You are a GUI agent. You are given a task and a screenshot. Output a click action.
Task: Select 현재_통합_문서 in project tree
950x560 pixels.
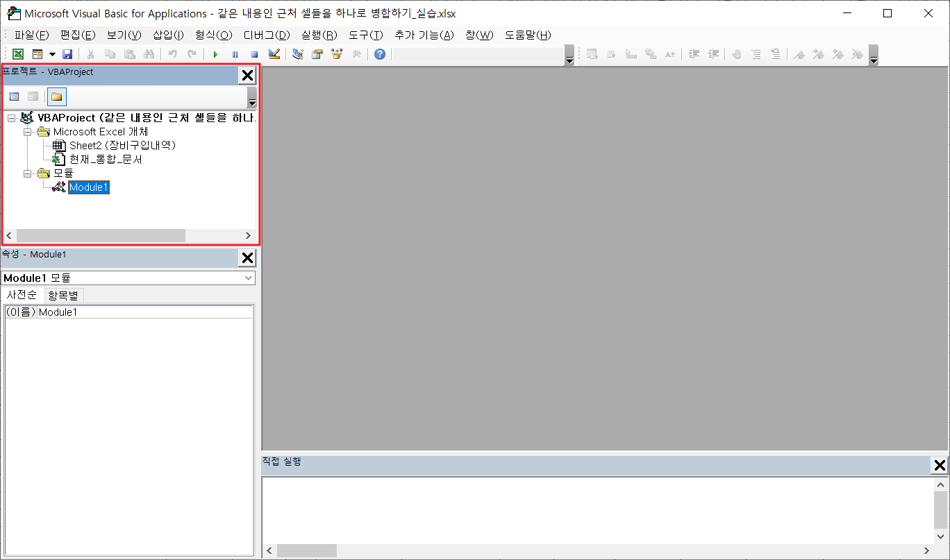[106, 160]
